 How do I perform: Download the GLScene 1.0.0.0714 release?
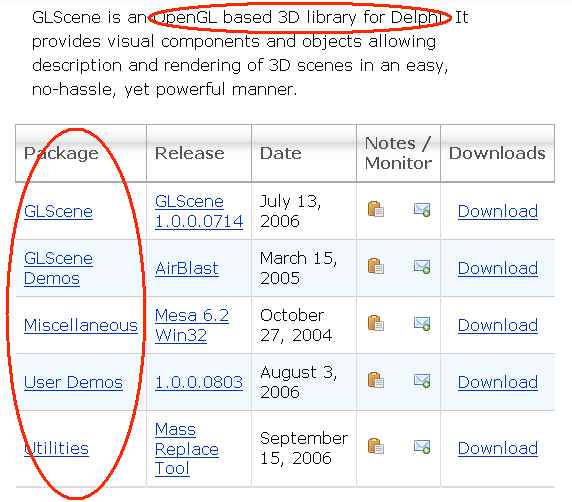[498, 211]
